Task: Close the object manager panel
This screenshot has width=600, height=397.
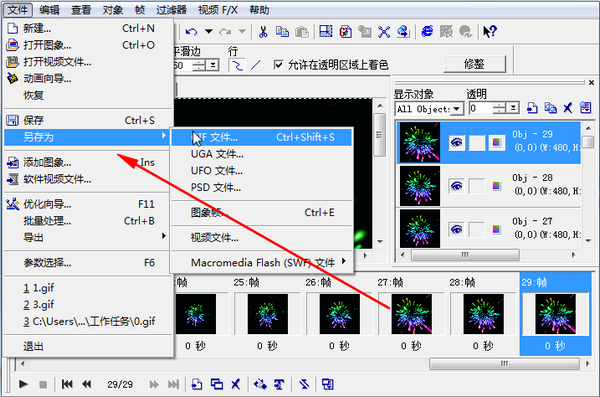Action: pos(591,82)
